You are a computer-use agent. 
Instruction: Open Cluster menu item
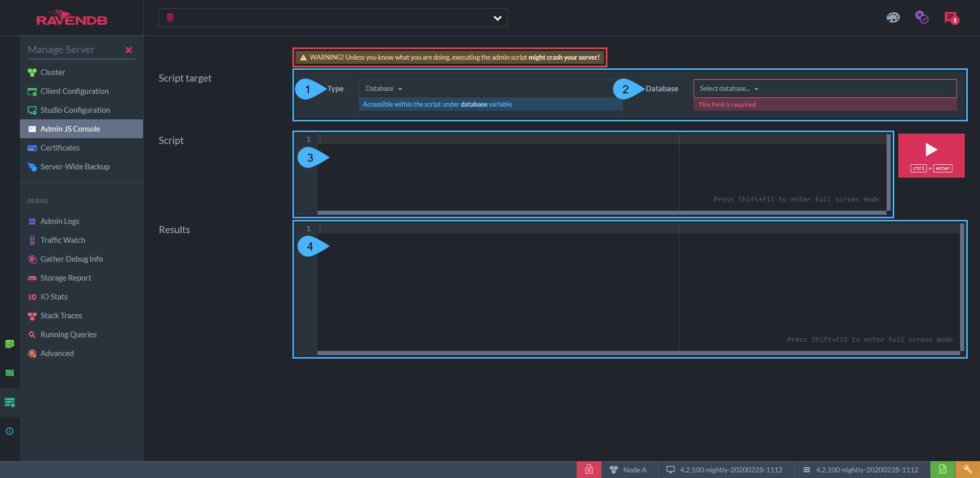[81, 72]
